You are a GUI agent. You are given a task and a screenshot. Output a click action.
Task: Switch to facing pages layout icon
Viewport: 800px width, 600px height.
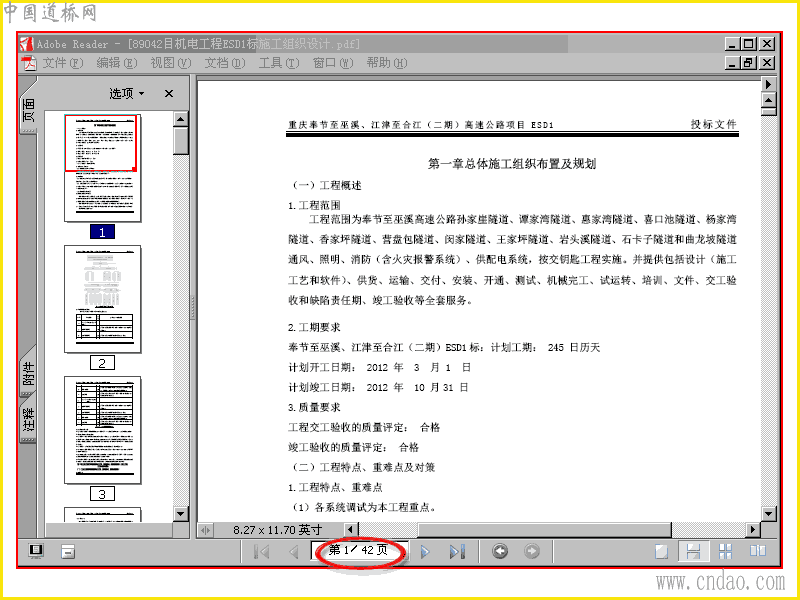point(758,551)
